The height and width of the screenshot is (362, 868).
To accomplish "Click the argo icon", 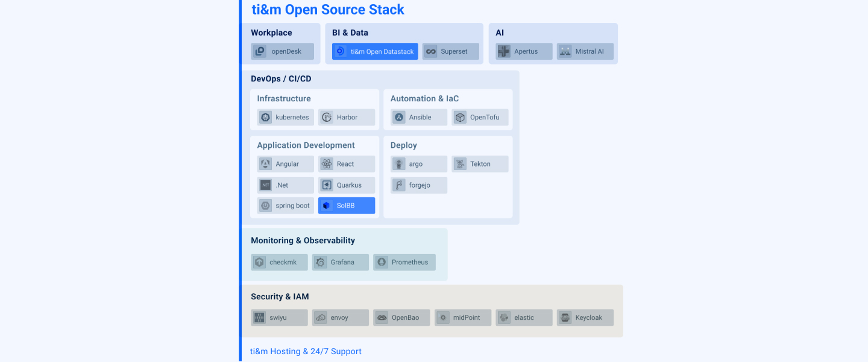I will pos(398,164).
